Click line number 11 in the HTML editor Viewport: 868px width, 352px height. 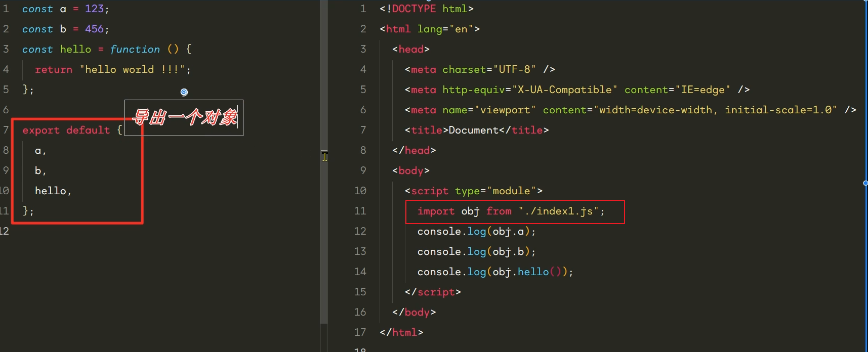click(x=360, y=211)
